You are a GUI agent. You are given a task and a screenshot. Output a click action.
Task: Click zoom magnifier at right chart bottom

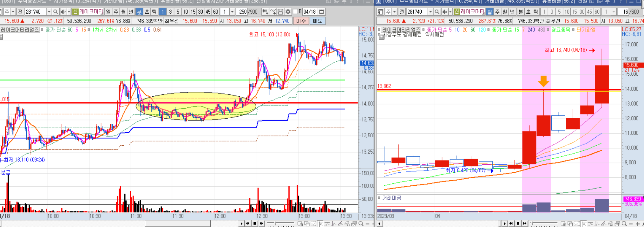coord(624,224)
